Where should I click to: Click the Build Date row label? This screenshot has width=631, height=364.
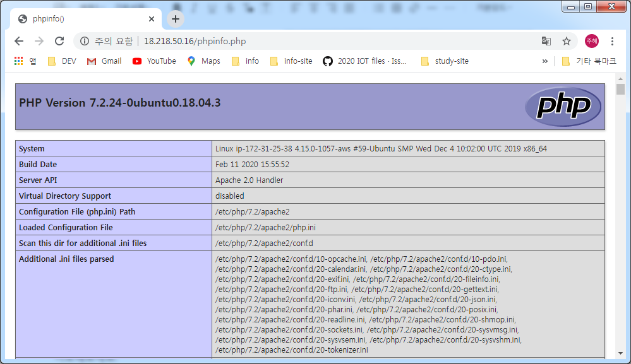[38, 164]
